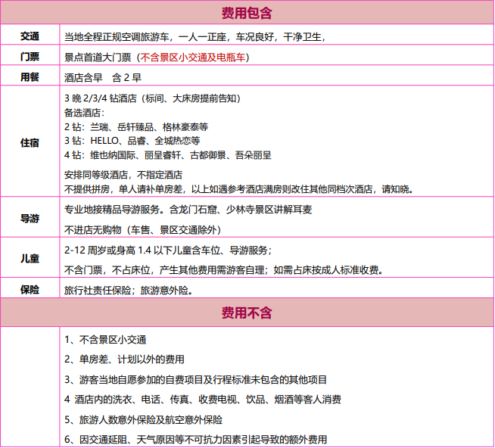Click the line 2 钻：兰瑞、岳轩臻品
Screen dimensions: 495x448
136,127
